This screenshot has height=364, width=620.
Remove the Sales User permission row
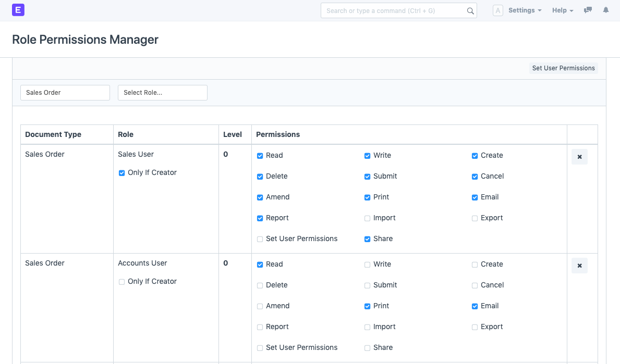tap(579, 156)
